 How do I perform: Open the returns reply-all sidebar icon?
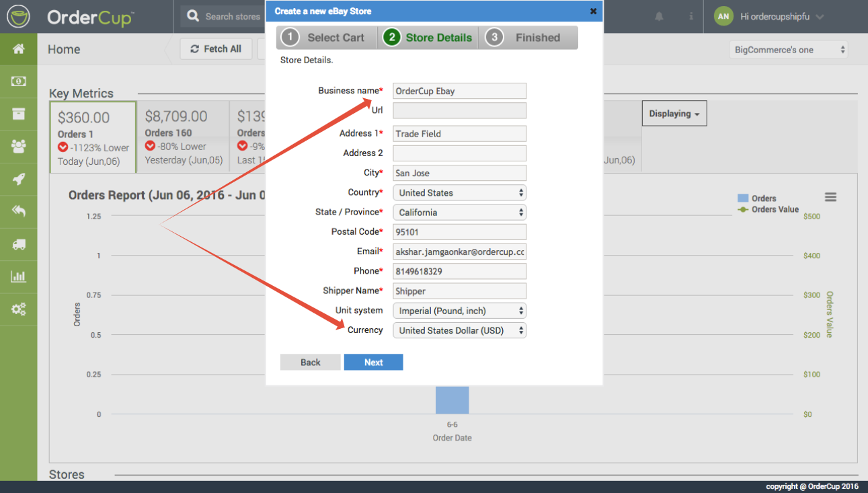pos(18,211)
